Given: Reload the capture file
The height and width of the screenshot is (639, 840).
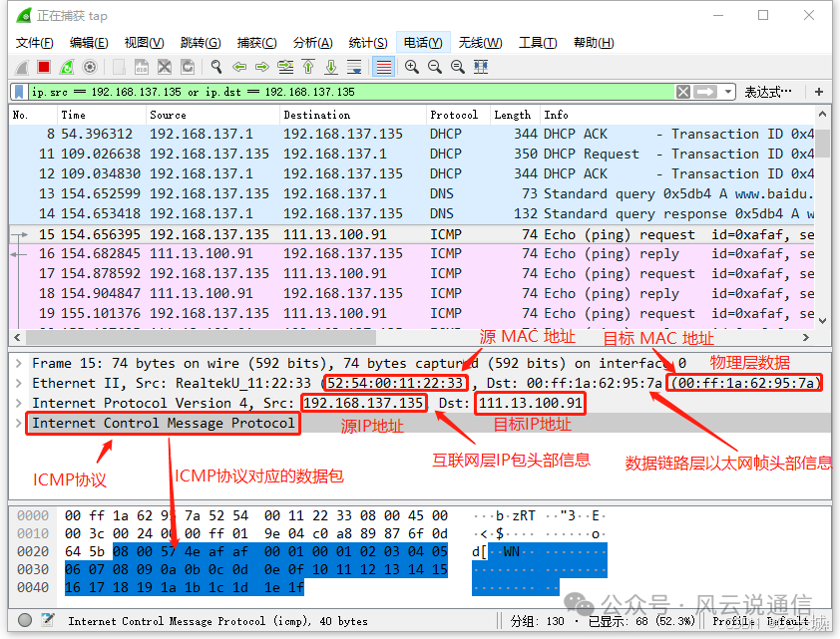Looking at the screenshot, I should [188, 67].
